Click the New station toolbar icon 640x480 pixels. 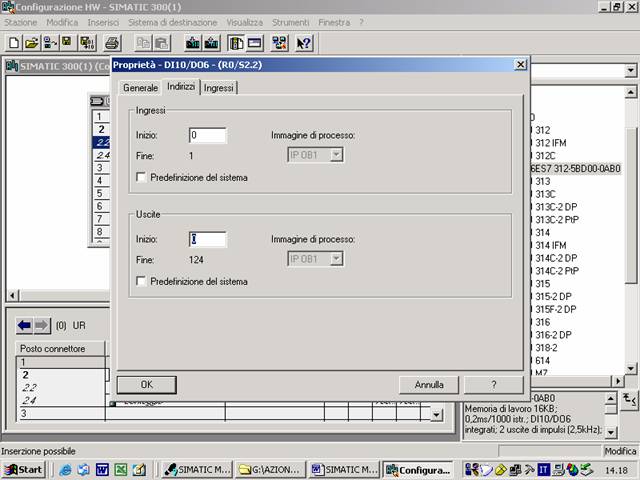[14, 43]
